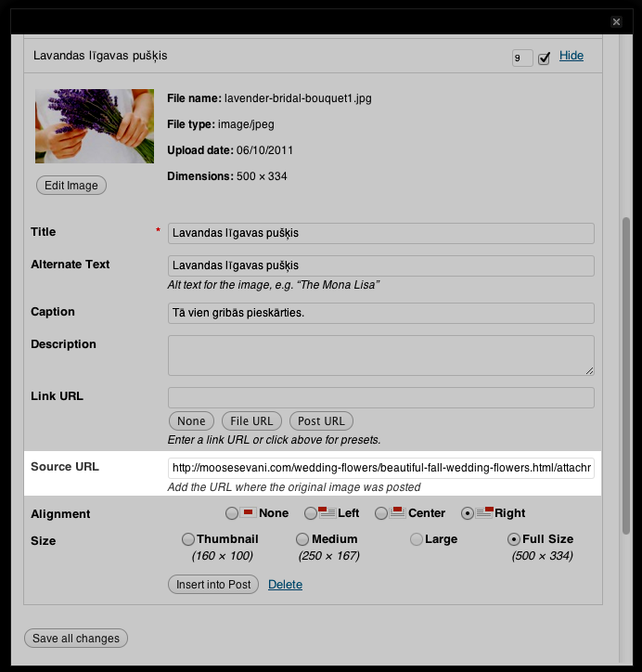
Task: Click the Alternate Text input field
Action: (380, 265)
